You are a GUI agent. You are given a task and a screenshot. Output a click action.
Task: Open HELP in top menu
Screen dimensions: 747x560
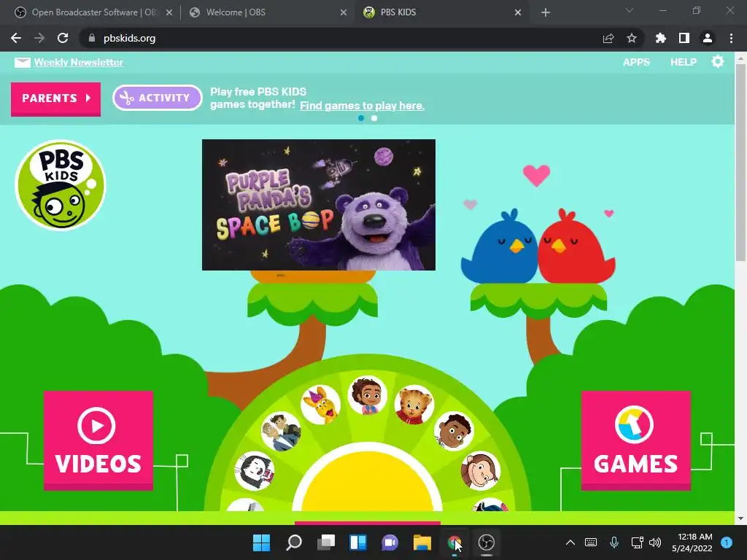pos(683,62)
